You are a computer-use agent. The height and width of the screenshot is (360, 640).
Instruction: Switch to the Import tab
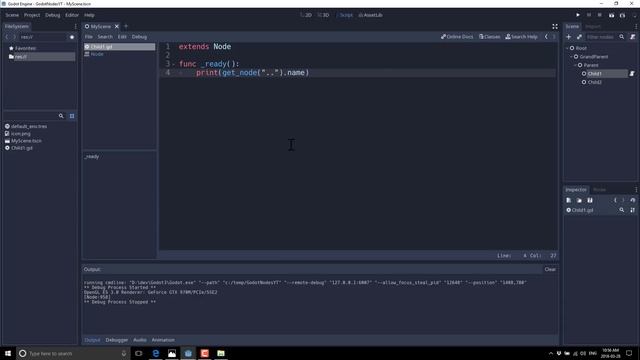[x=593, y=27]
